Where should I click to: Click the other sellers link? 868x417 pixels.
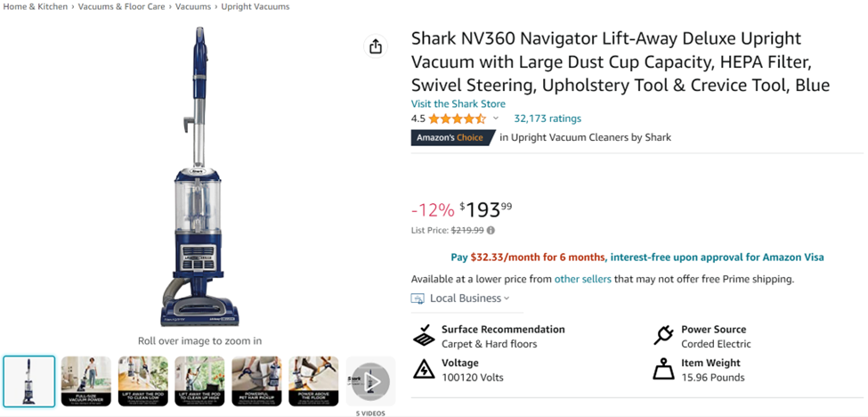pos(582,279)
